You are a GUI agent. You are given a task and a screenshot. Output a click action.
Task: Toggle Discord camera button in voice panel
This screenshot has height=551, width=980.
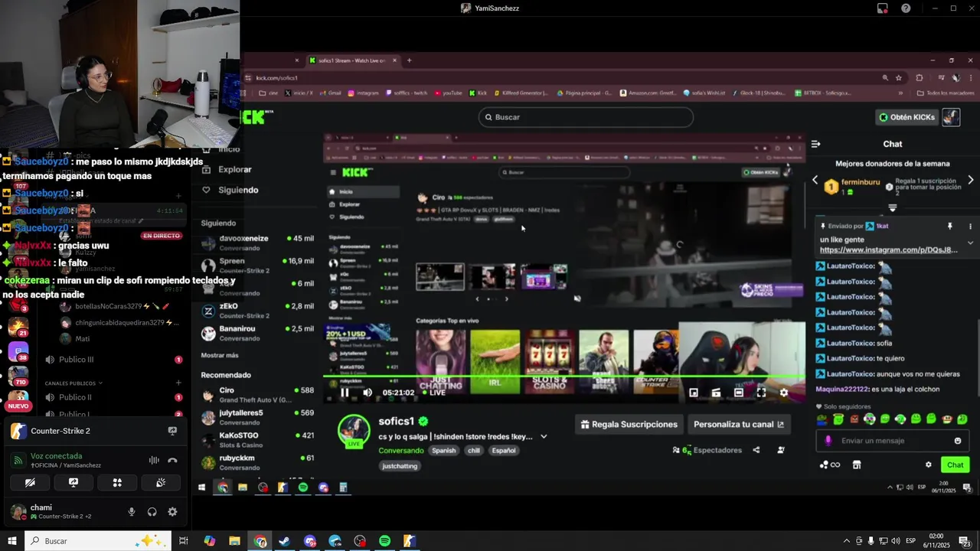30,483
